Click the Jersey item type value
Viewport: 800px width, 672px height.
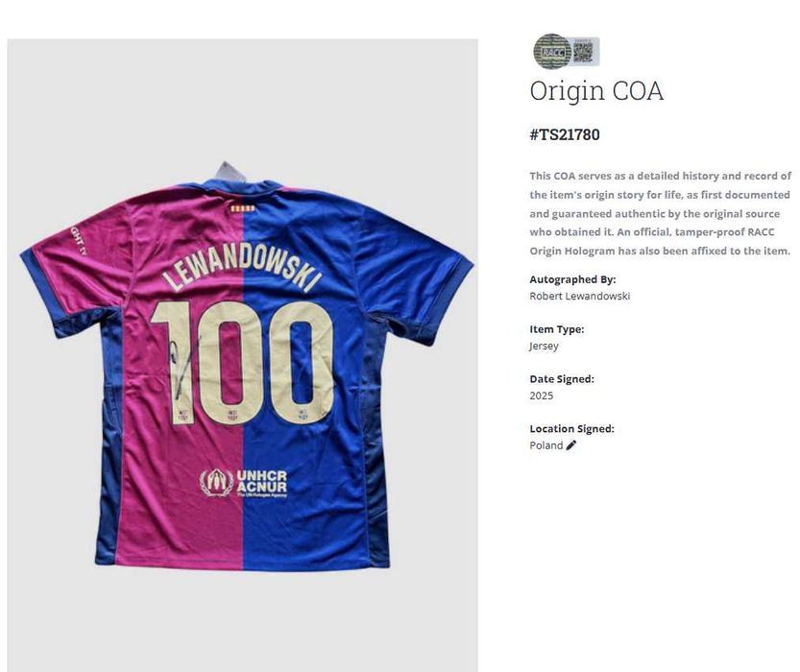coord(544,346)
